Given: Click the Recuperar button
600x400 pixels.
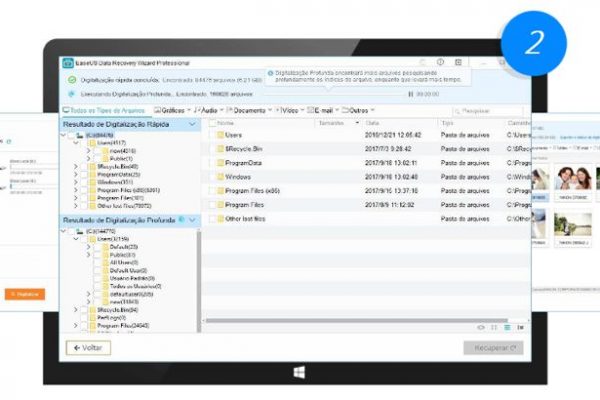Looking at the screenshot, I should [x=493, y=347].
